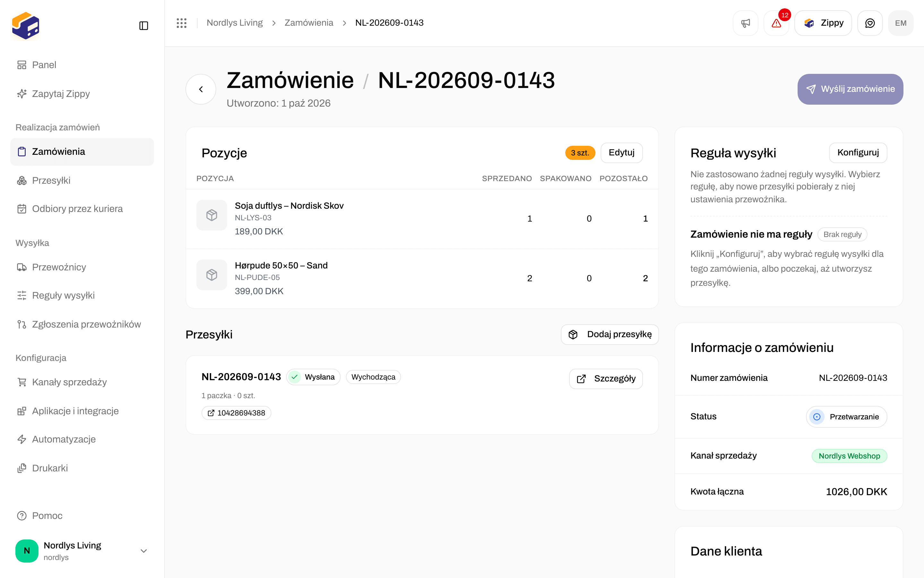This screenshot has height=578, width=924.
Task: Click the price 189,00 DKK
Action: pyautogui.click(x=259, y=232)
